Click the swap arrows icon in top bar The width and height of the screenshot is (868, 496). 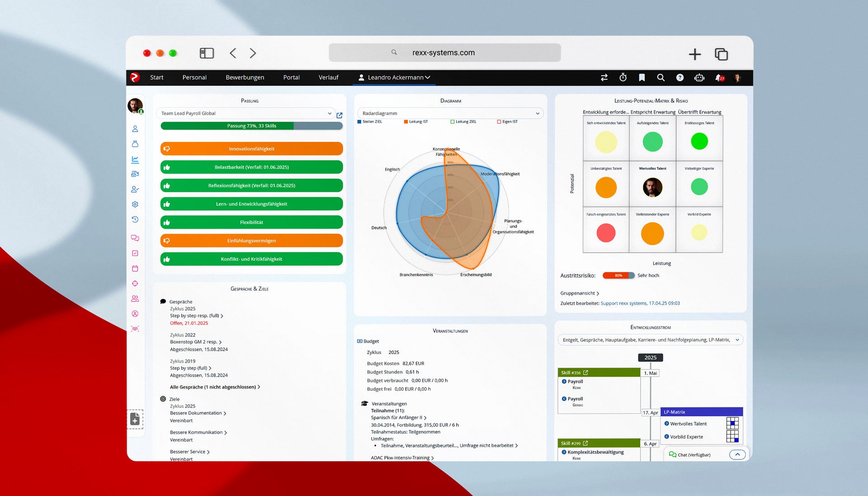coord(604,77)
